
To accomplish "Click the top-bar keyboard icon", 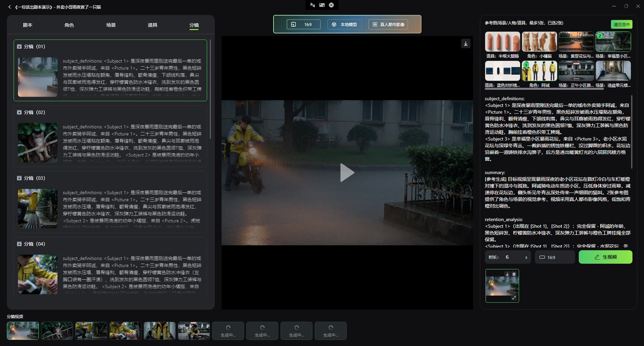I will point(322,5).
